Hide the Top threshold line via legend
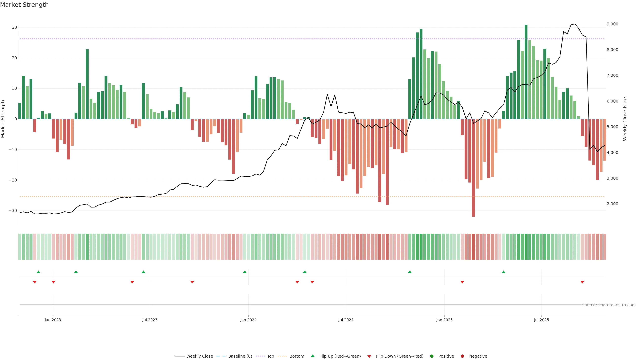Viewport: 644px width, 362px height. click(265, 356)
